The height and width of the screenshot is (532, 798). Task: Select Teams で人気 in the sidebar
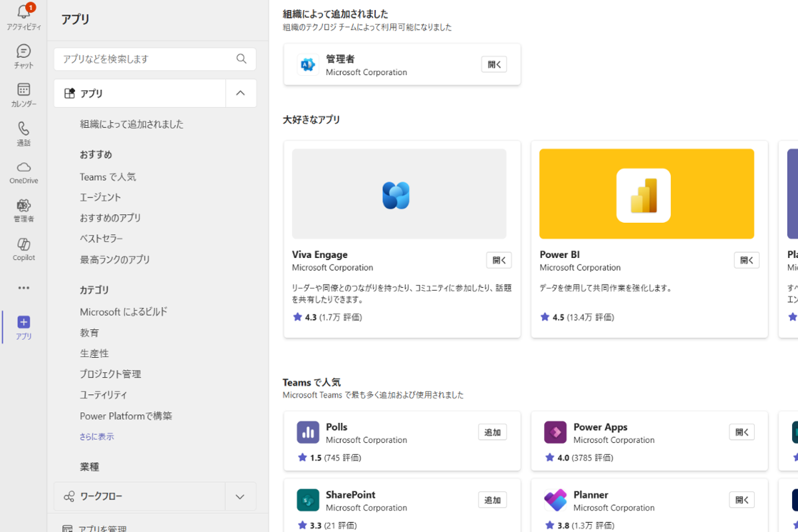[x=108, y=177]
